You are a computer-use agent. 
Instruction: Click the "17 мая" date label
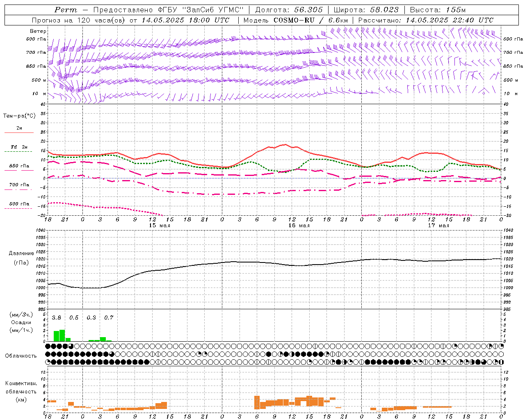(438, 226)
